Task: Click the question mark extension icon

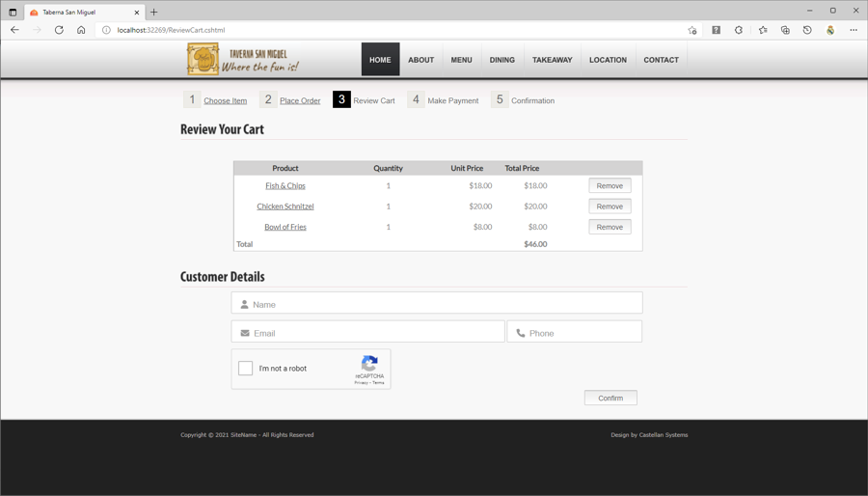Action: pyautogui.click(x=716, y=30)
